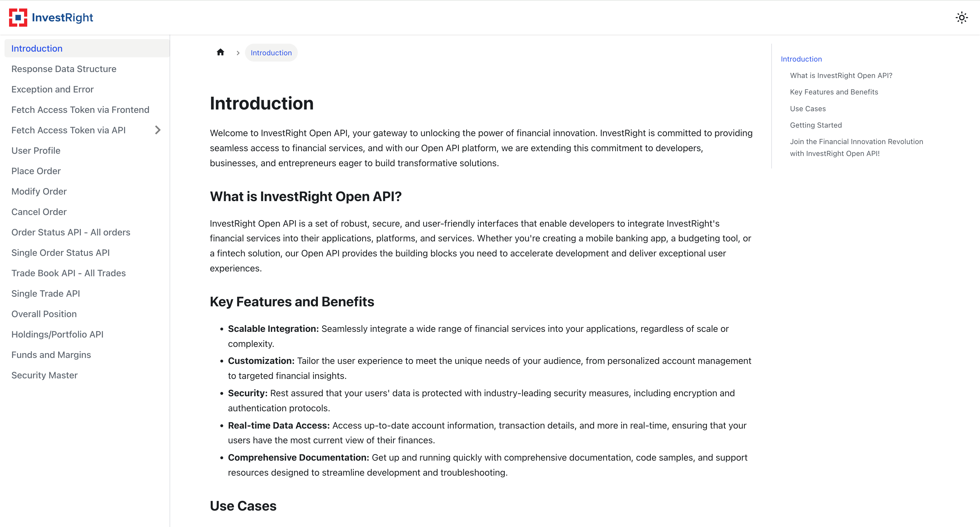Jump to Use Cases in table of contents

pos(808,109)
